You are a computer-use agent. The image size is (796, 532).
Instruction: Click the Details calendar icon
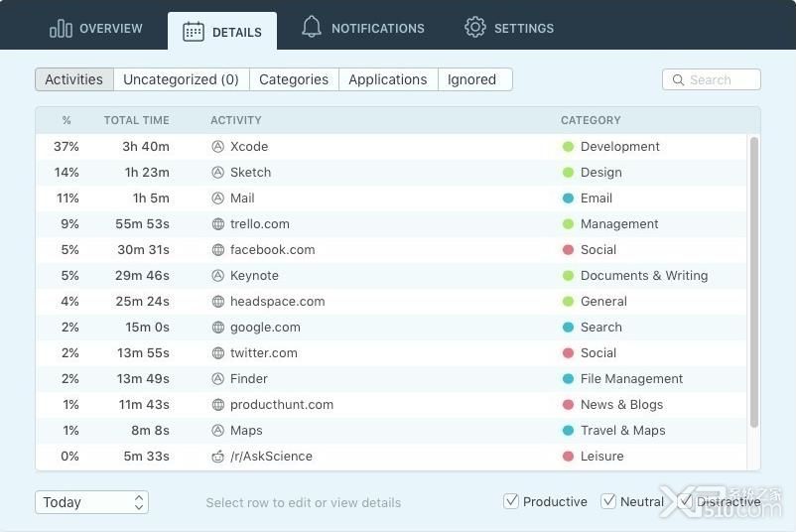point(194,32)
